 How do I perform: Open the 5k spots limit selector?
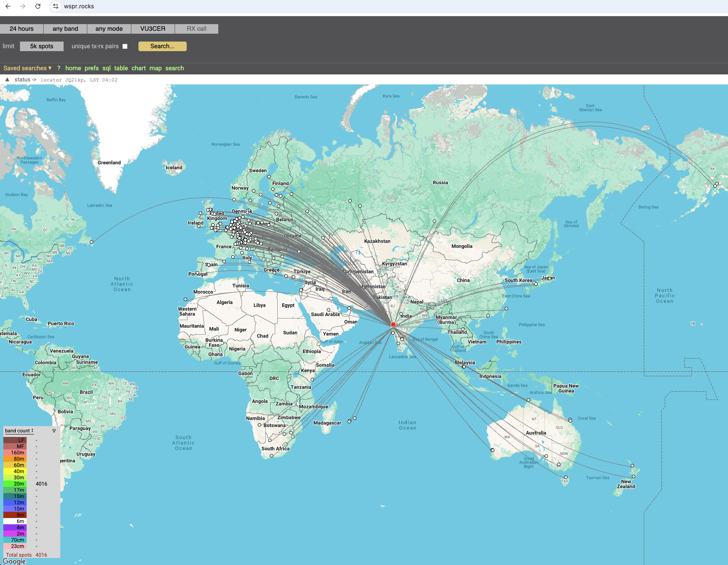(42, 46)
